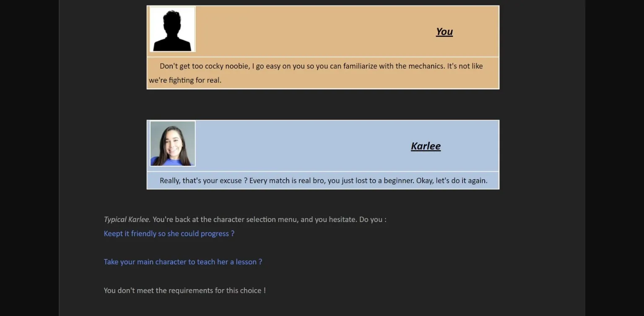Click Karlee's profile photo
644x316 pixels.
[172, 144]
